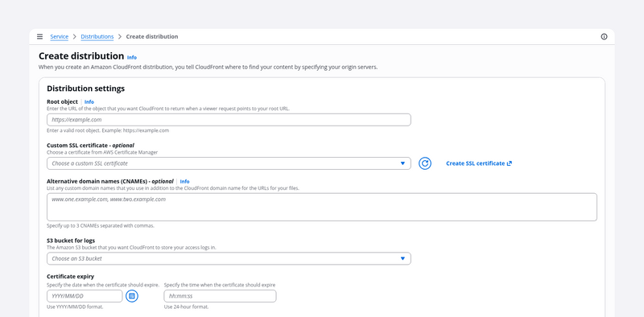Open Info link for Alternative domain names
The width and height of the screenshot is (644, 317).
(x=185, y=182)
